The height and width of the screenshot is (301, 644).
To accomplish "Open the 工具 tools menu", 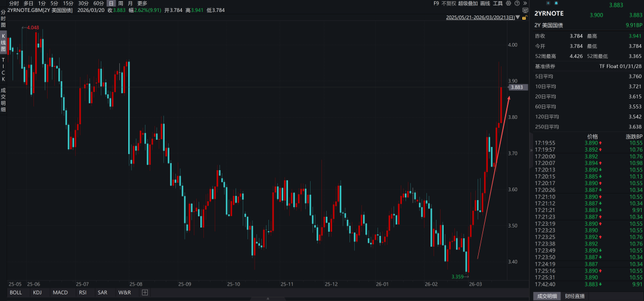I will click(x=498, y=4).
